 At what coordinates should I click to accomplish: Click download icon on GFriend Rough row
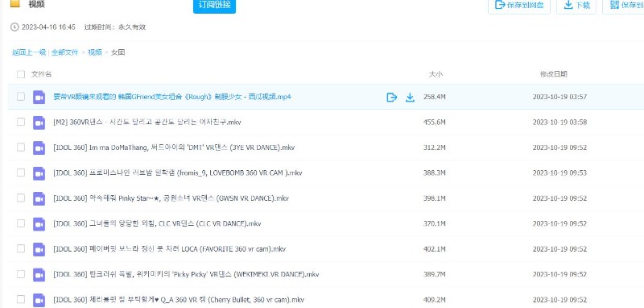(410, 97)
